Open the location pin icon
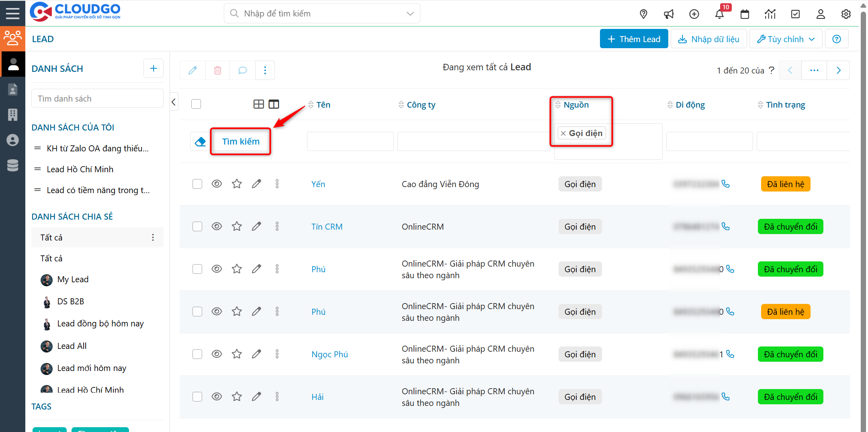 pyautogui.click(x=643, y=14)
